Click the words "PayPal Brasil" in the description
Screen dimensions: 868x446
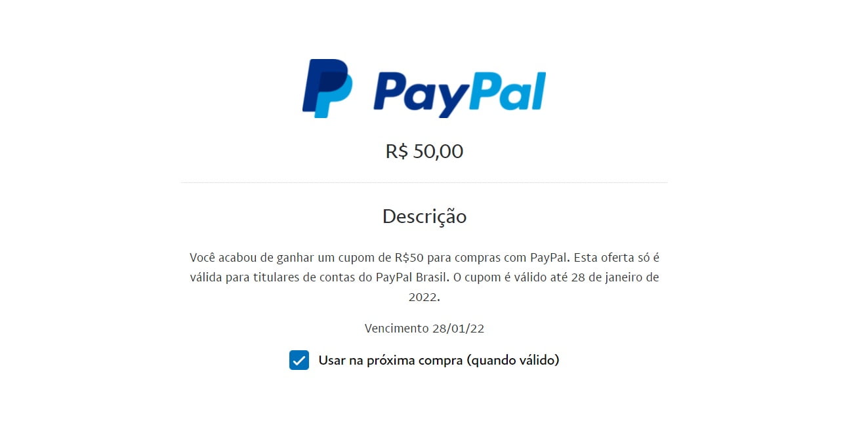click(413, 277)
